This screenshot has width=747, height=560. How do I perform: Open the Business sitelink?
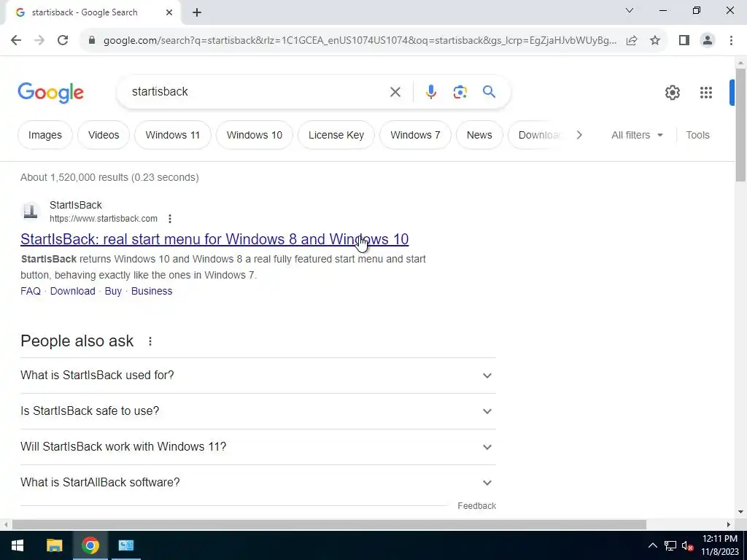pos(152,291)
